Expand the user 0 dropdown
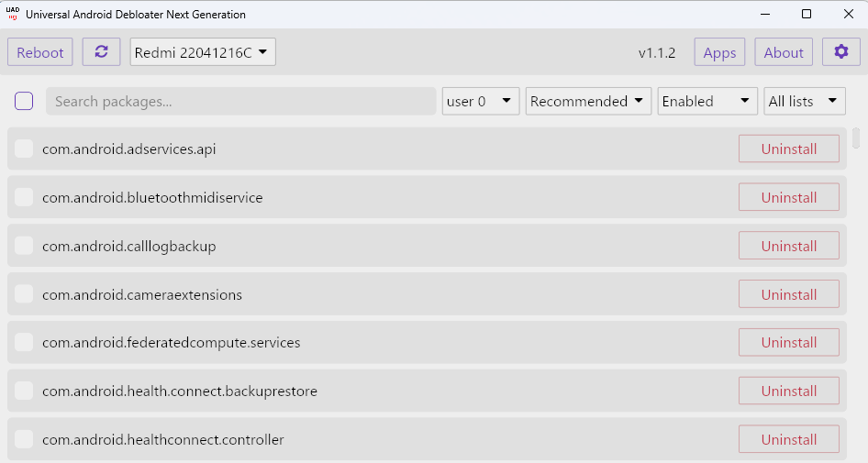The height and width of the screenshot is (463, 868). pyautogui.click(x=481, y=101)
